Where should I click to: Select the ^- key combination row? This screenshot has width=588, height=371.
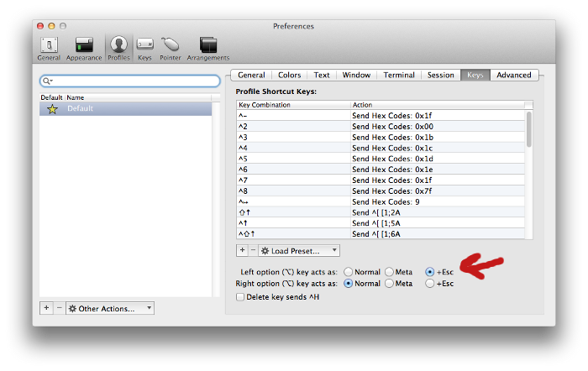tap(381, 116)
